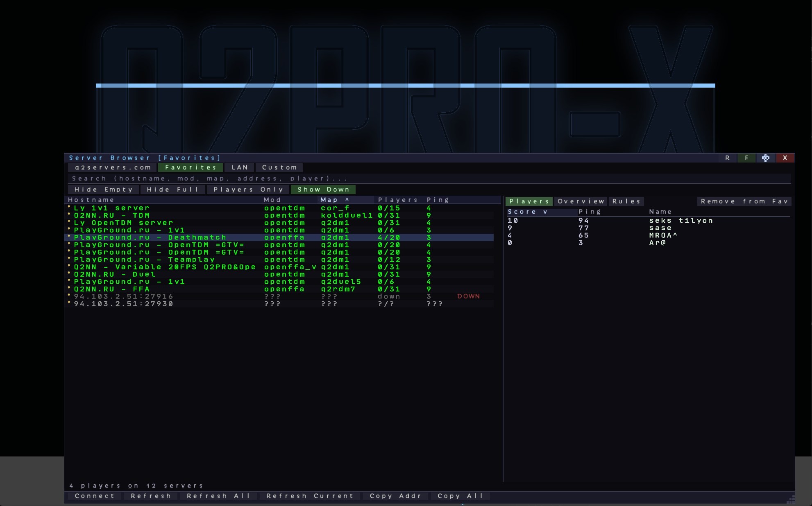Toggle Hide Full filter
Viewport: 812px width, 506px height.
172,190
